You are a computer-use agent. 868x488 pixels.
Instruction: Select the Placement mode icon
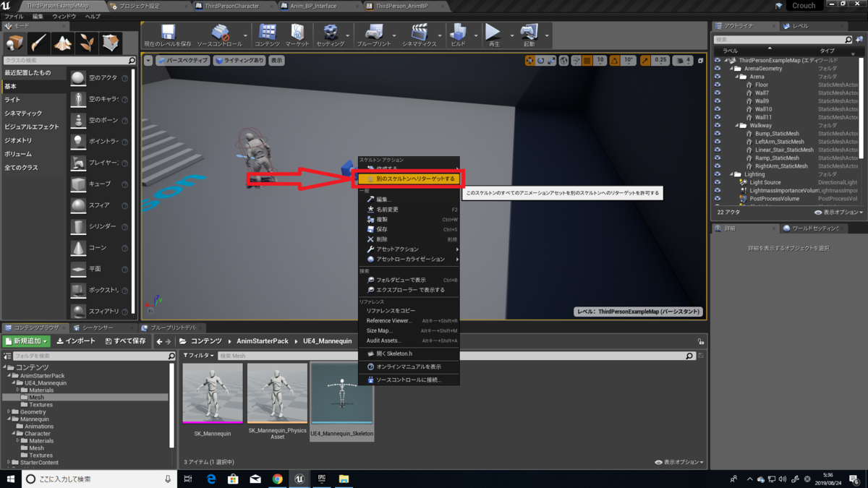[x=15, y=43]
